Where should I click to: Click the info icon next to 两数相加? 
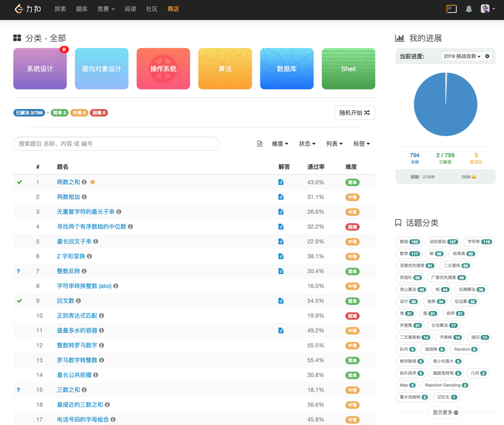click(x=84, y=197)
